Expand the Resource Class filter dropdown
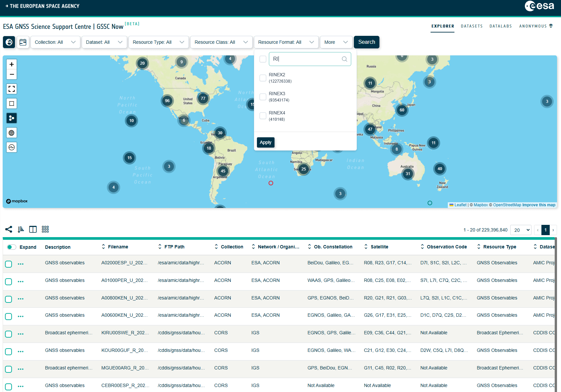561x392 pixels. pyautogui.click(x=221, y=42)
